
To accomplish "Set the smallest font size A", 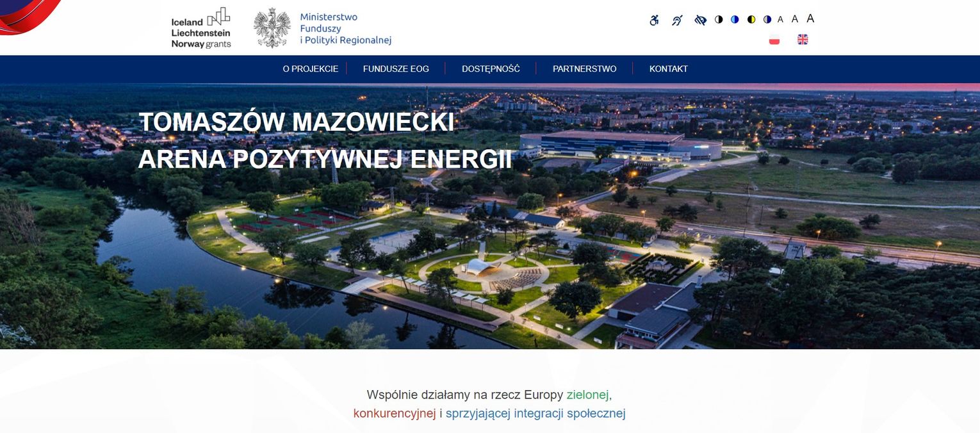I will click(x=780, y=20).
